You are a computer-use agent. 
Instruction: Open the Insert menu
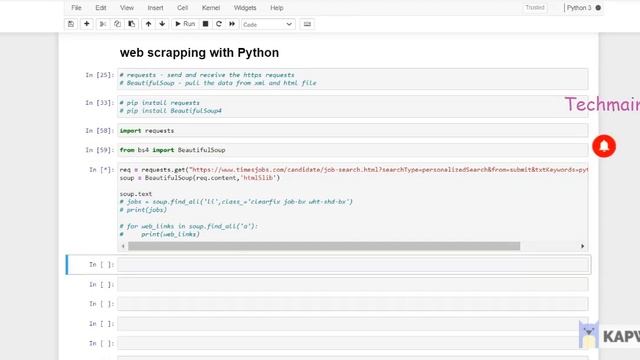point(156,8)
